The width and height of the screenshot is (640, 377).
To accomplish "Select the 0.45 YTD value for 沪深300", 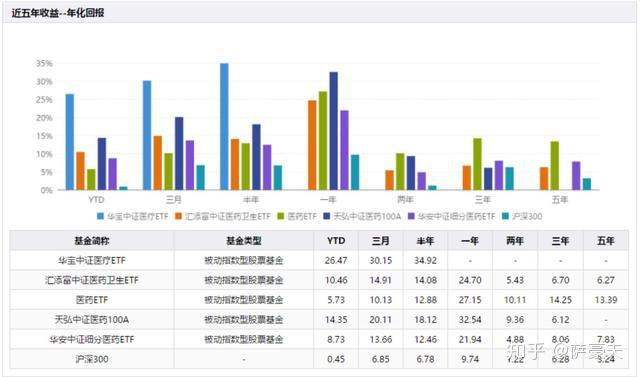I will [x=336, y=359].
